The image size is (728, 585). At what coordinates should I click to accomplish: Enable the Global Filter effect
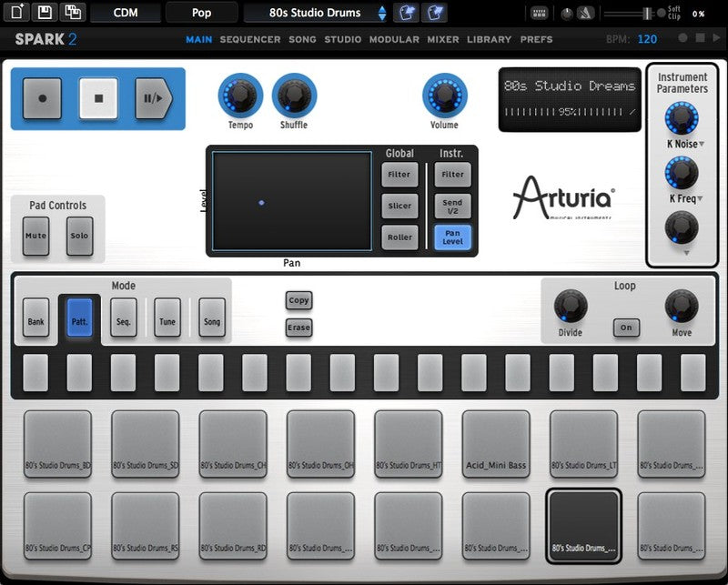pos(399,175)
